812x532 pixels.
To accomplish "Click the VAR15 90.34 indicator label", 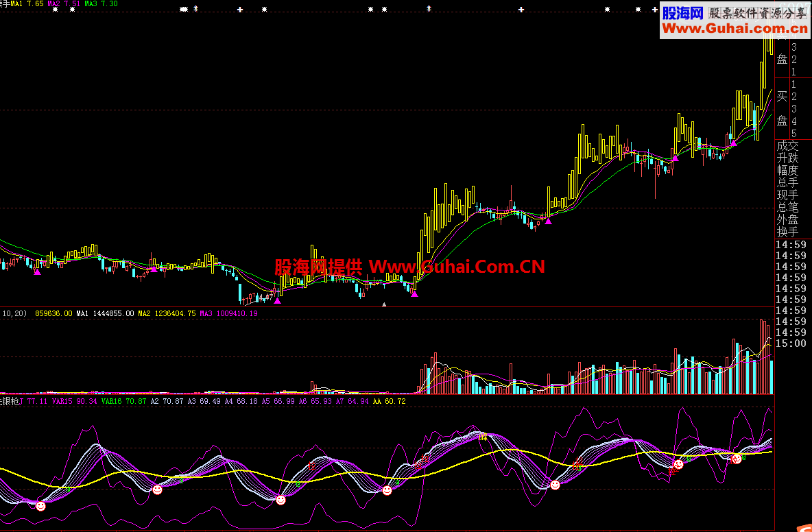I will [74, 401].
